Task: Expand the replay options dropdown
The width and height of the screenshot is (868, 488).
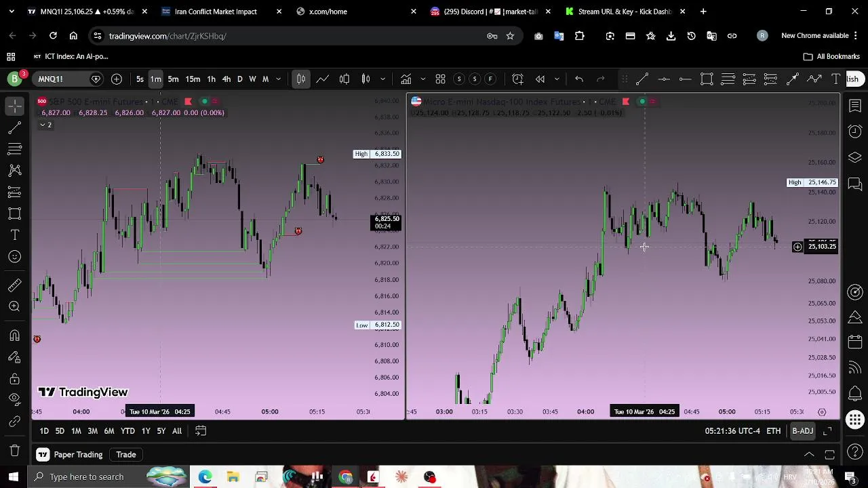Action: click(x=557, y=79)
